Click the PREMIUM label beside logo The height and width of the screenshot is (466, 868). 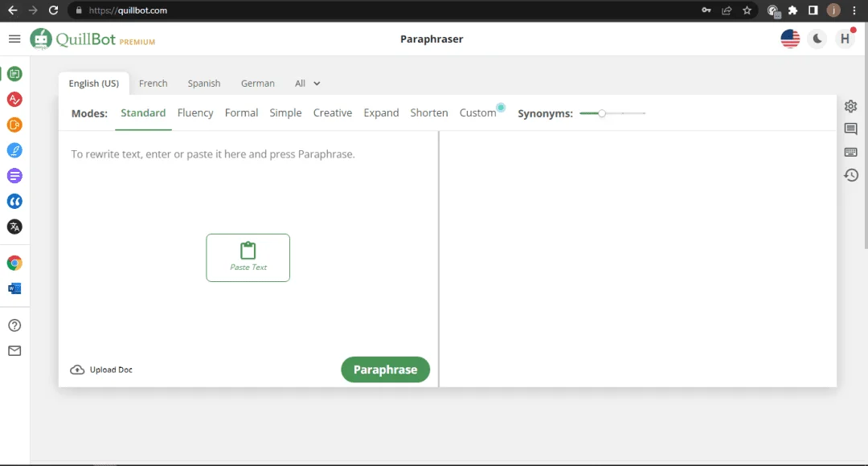(137, 42)
